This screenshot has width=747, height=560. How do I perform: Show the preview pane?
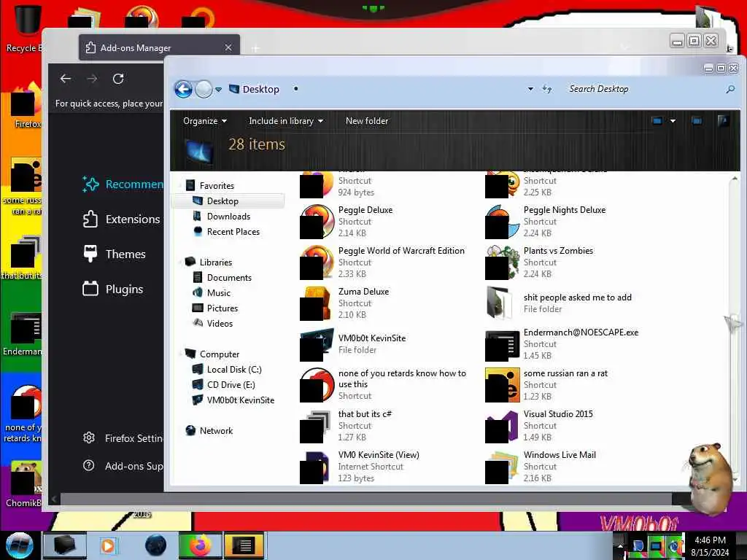(x=697, y=121)
